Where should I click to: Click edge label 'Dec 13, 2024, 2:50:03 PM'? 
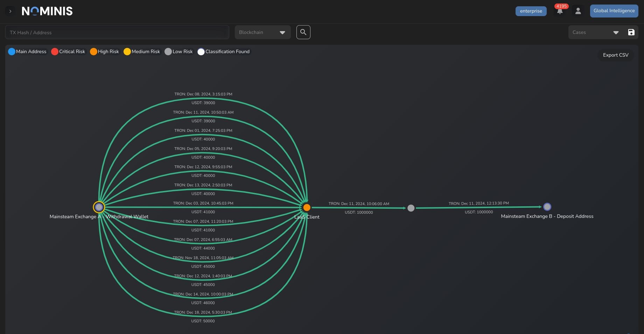click(x=203, y=185)
